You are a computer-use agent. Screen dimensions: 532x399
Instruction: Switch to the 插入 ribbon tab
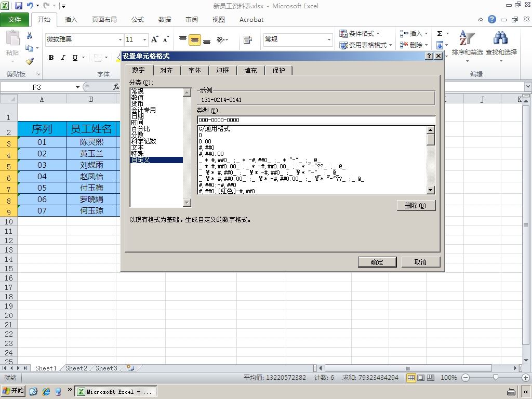coord(71,20)
